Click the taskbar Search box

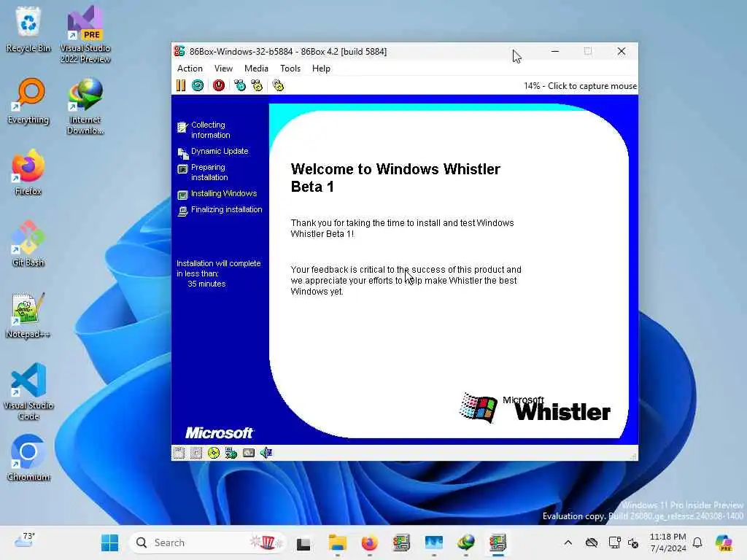coord(207,542)
